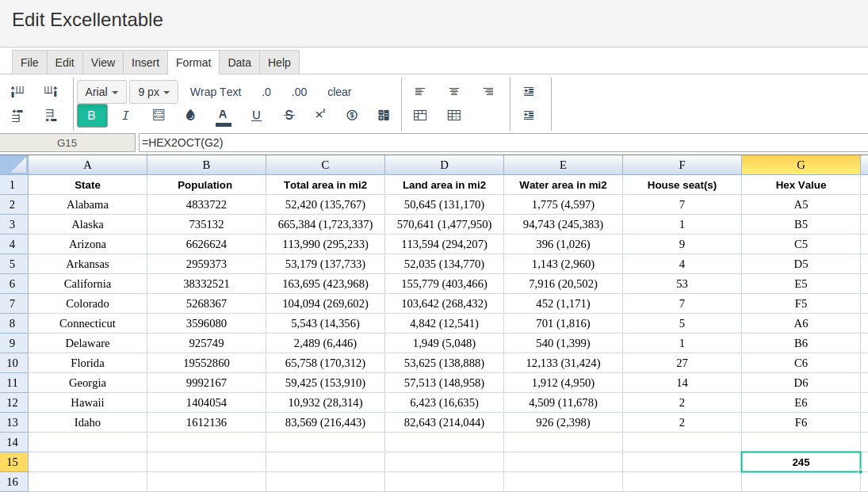Click the currency format dollar icon
Image resolution: width=868 pixels, height=492 pixels.
click(352, 116)
